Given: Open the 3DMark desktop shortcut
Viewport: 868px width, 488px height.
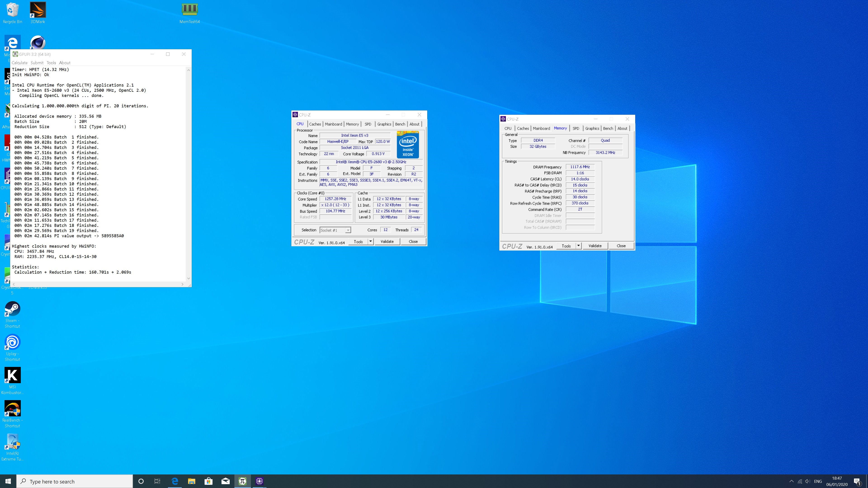Looking at the screenshot, I should click(38, 13).
